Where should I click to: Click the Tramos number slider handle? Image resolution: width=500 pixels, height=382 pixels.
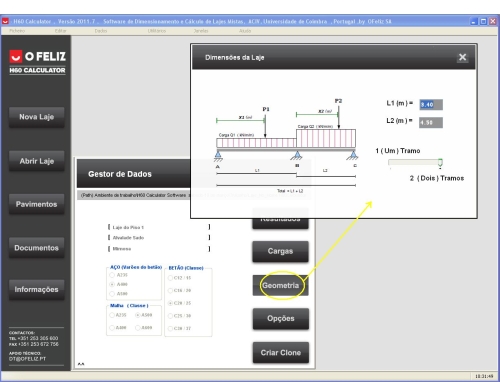tap(440, 162)
